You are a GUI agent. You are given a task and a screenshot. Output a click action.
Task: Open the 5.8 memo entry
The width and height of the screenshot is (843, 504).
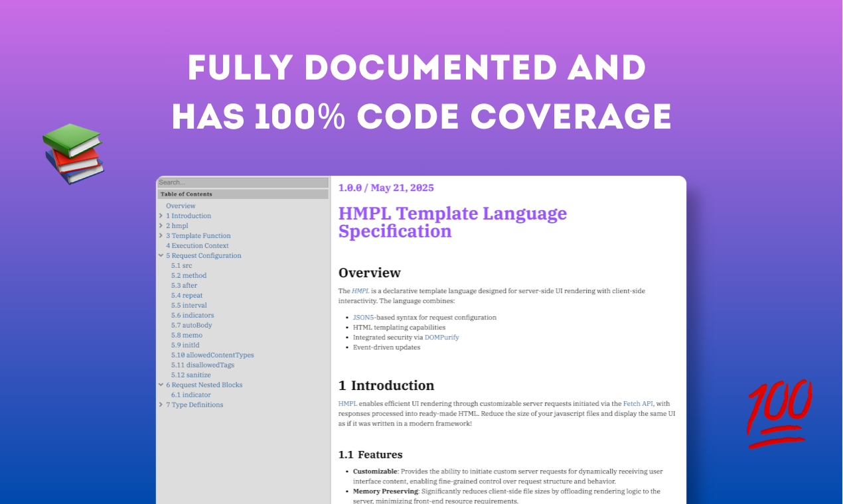point(187,336)
